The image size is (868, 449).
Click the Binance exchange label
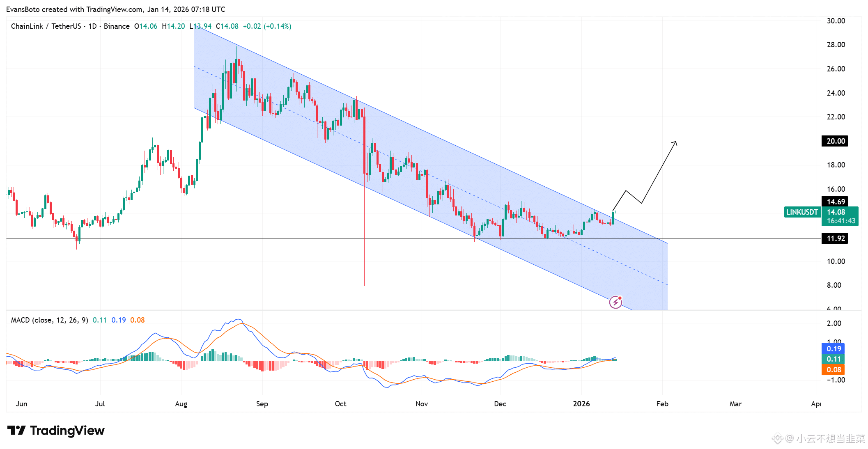(117, 26)
